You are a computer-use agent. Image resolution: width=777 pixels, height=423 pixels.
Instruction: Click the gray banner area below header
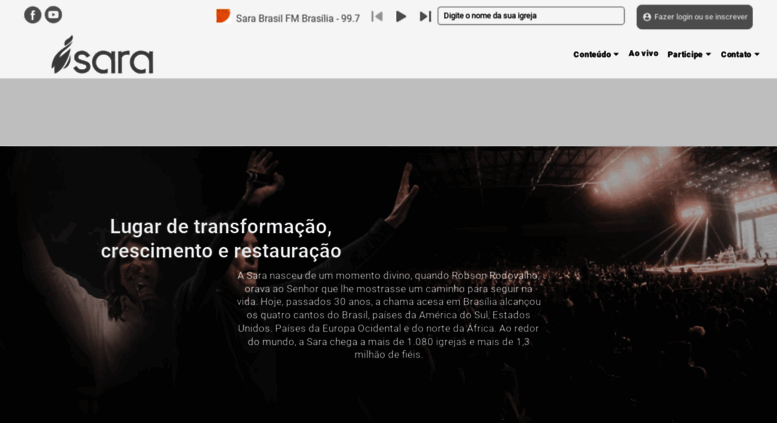[388, 112]
